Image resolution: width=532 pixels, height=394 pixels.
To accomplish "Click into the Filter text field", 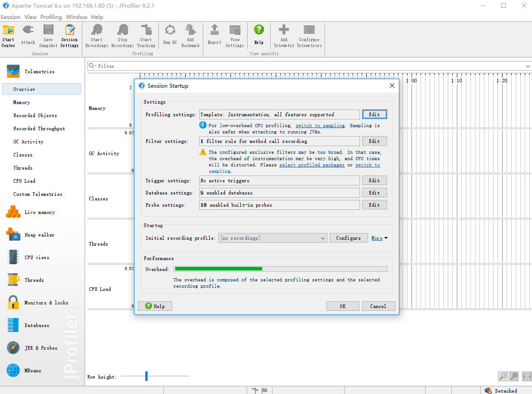I will pyautogui.click(x=309, y=66).
